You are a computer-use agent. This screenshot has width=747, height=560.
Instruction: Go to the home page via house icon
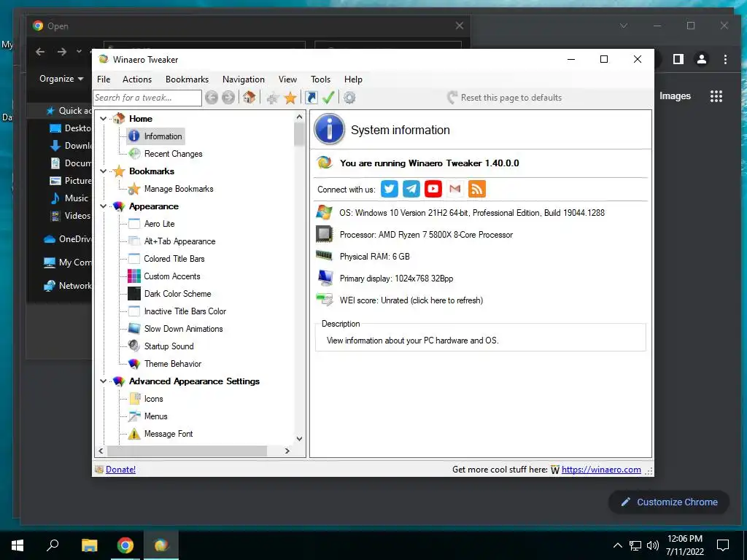[249, 98]
